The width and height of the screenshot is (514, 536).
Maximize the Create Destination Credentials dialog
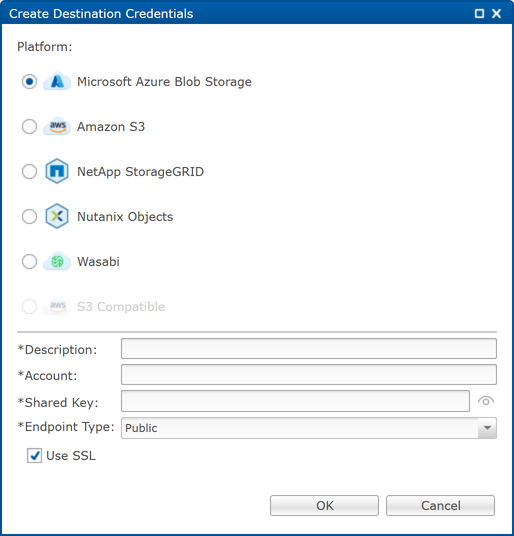[x=479, y=14]
